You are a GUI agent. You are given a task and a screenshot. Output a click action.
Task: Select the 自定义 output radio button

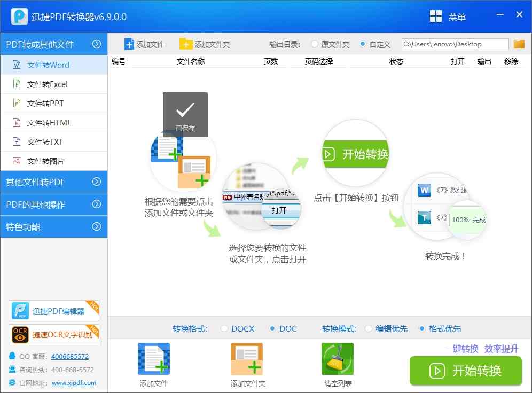coord(363,44)
